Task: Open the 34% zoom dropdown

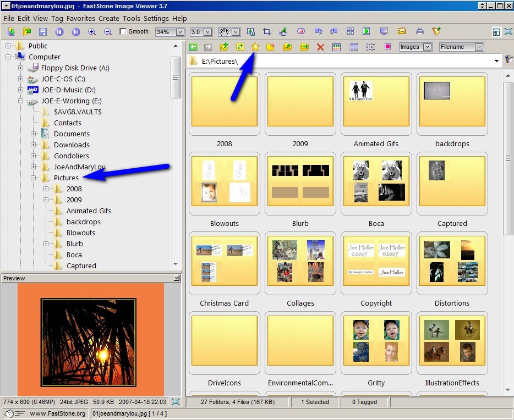Action: pos(180,32)
